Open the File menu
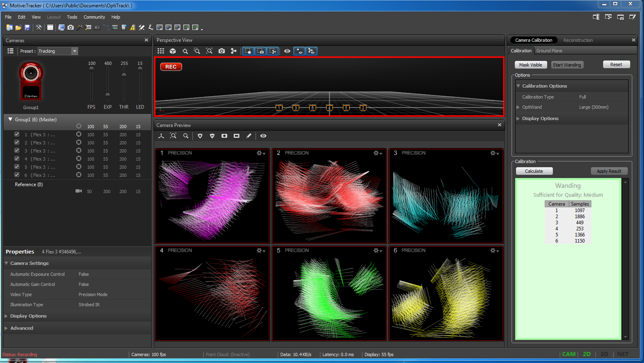 tap(8, 17)
